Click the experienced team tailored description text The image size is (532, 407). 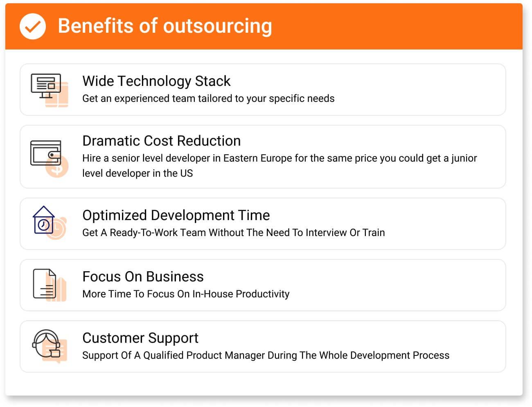(x=208, y=99)
